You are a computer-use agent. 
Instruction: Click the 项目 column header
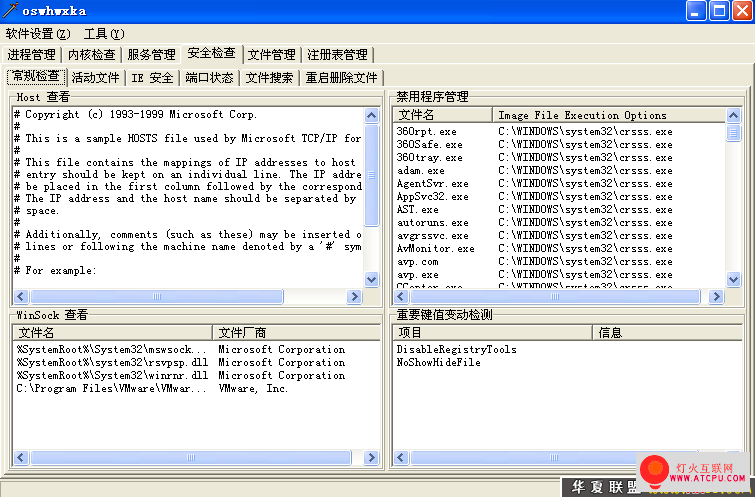[493, 333]
